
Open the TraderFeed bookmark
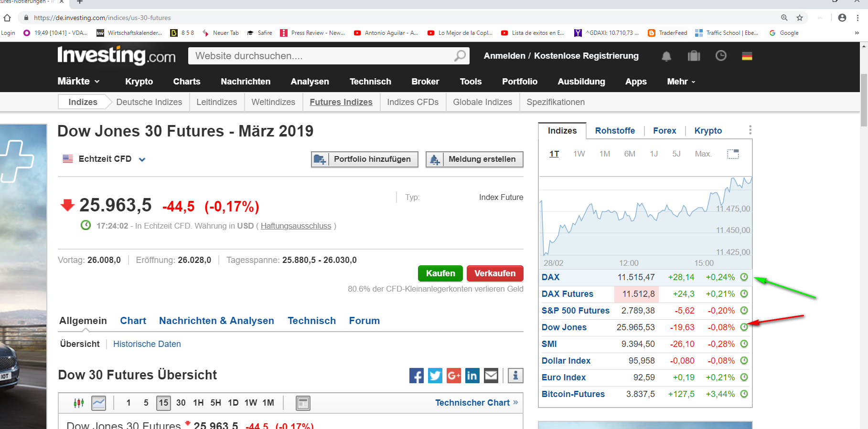[667, 33]
